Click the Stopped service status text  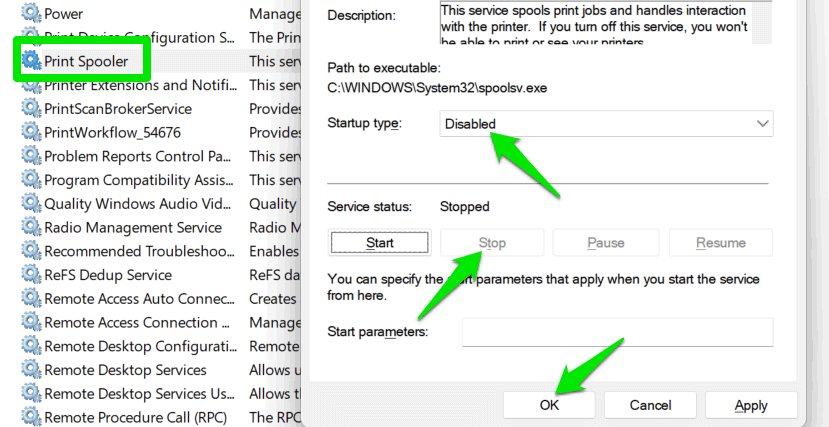point(465,206)
